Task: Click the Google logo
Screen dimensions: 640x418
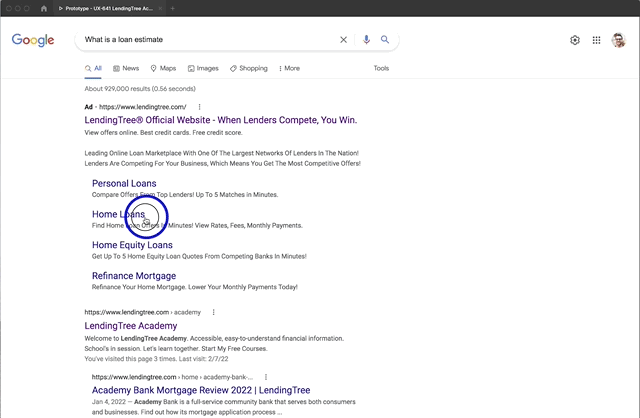Action: pyautogui.click(x=33, y=40)
